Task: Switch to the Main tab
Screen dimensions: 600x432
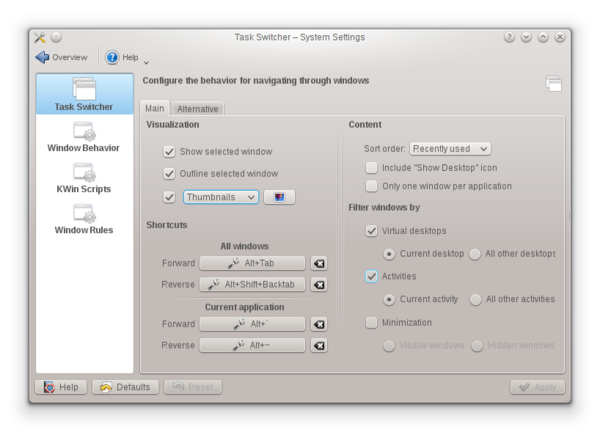Action: pyautogui.click(x=154, y=108)
